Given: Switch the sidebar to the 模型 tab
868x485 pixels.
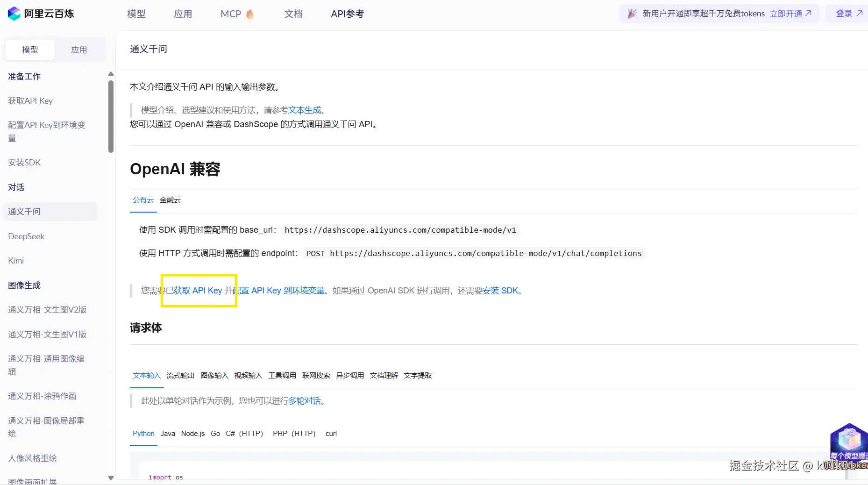Looking at the screenshot, I should pyautogui.click(x=30, y=50).
